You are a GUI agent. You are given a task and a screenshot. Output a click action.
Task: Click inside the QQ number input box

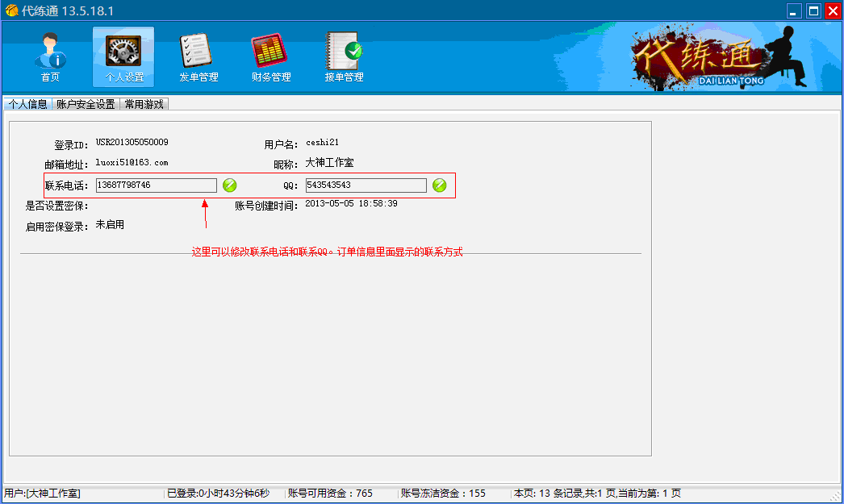pos(366,185)
